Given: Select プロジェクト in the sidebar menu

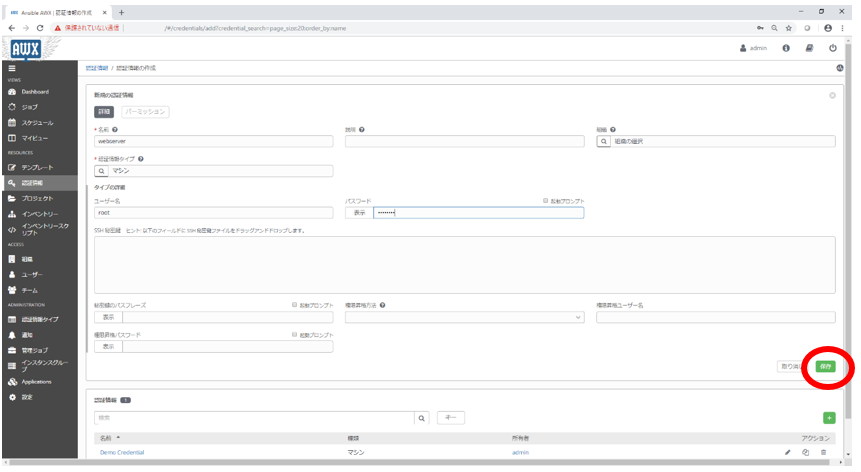Looking at the screenshot, I should [x=40, y=199].
